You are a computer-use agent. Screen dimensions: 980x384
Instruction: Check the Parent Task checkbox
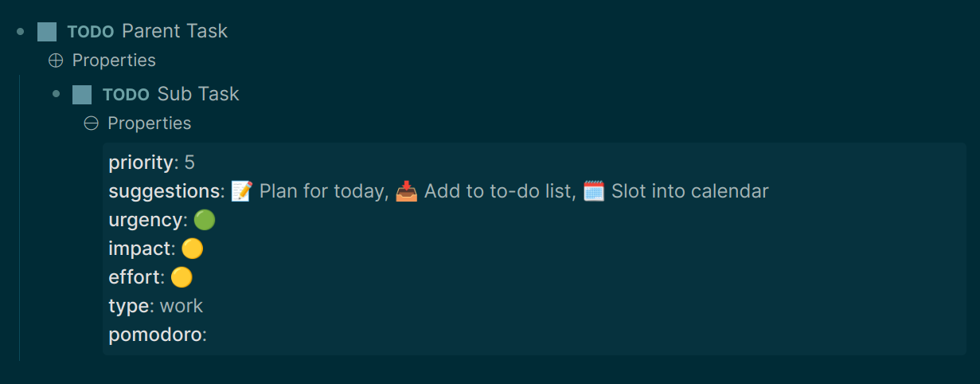(x=47, y=32)
